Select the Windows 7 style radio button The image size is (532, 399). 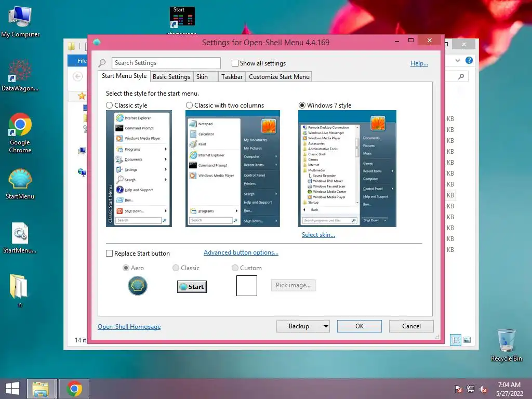(302, 105)
